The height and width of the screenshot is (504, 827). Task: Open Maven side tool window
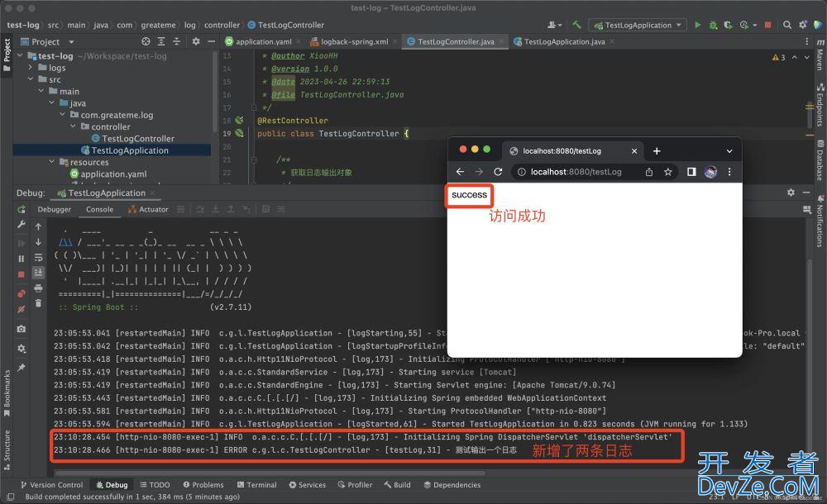pyautogui.click(x=820, y=55)
